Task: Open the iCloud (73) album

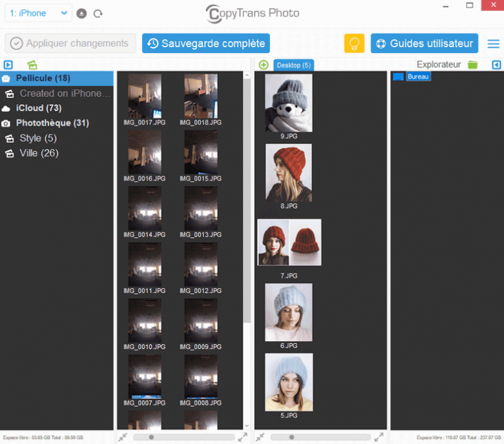Action: (38, 108)
